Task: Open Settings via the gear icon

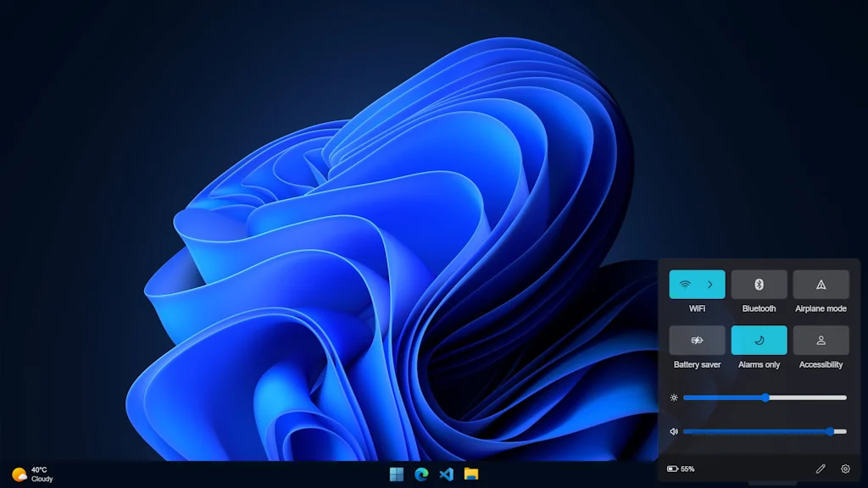Action: [844, 469]
